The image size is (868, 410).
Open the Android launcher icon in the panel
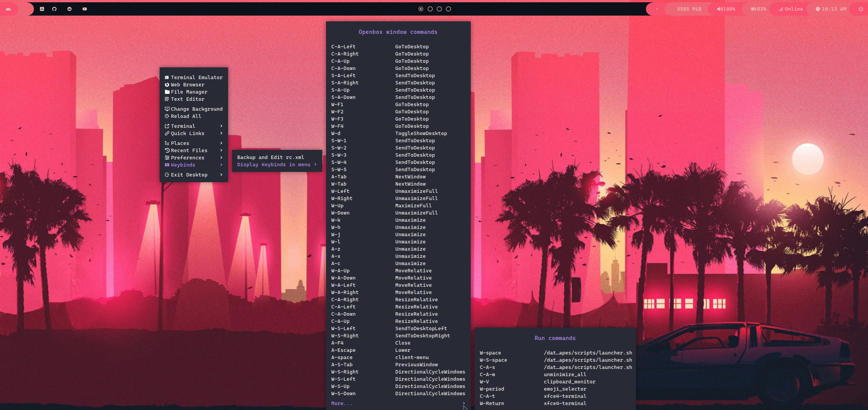click(x=8, y=9)
